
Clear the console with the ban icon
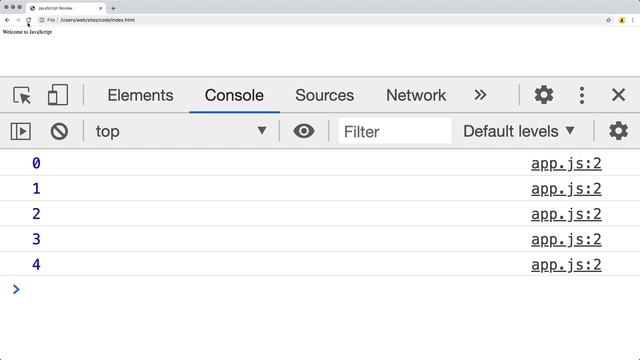(59, 131)
